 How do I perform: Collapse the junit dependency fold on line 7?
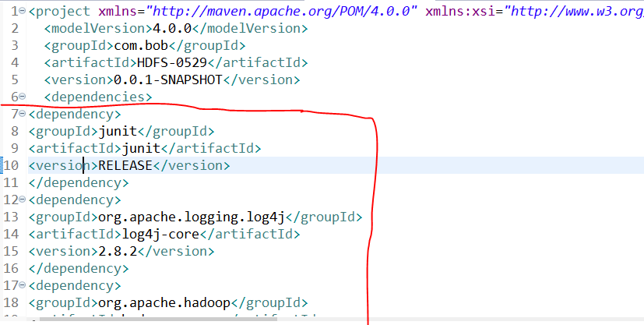coord(23,114)
